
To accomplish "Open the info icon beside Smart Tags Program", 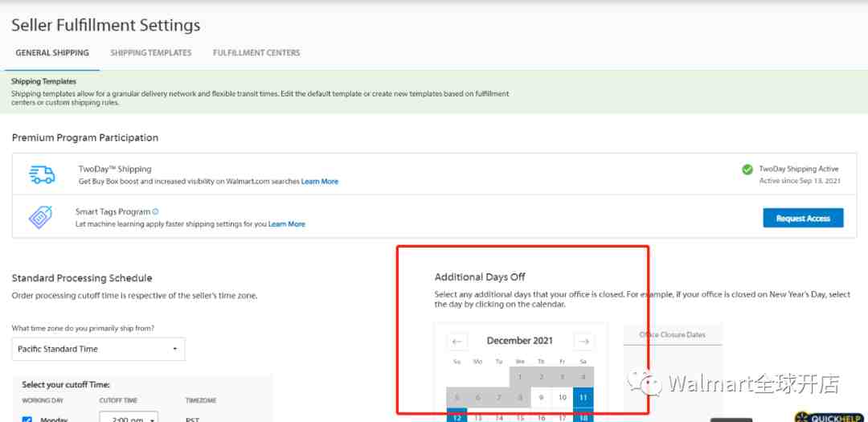I will 156,211.
